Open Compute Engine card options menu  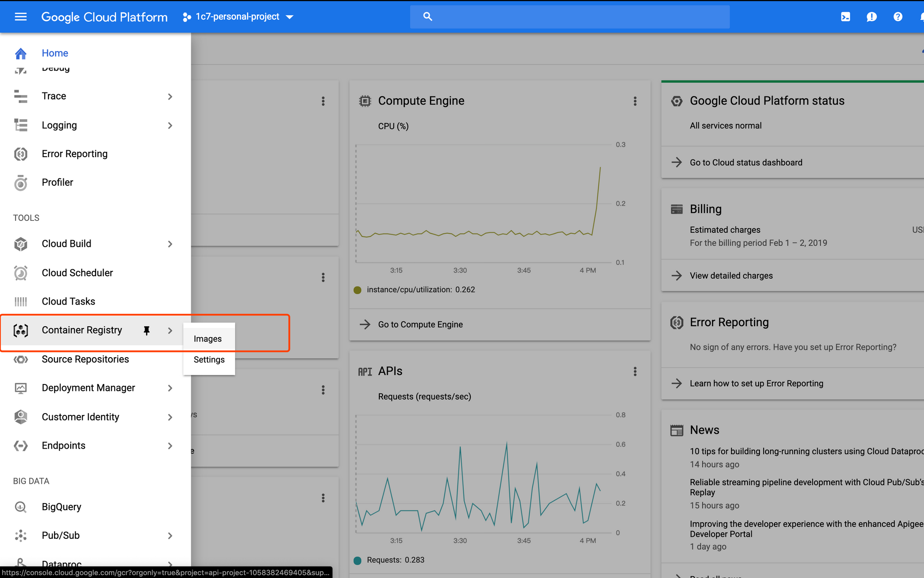tap(635, 101)
